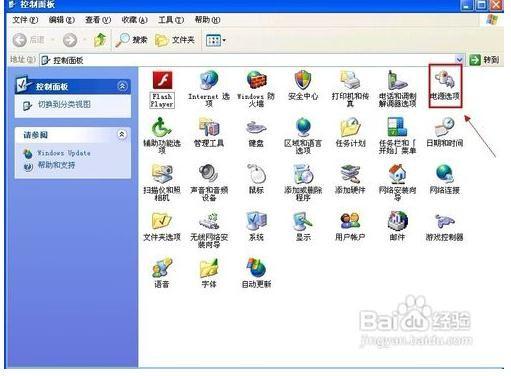Open the Flash Player control panel item

point(162,89)
